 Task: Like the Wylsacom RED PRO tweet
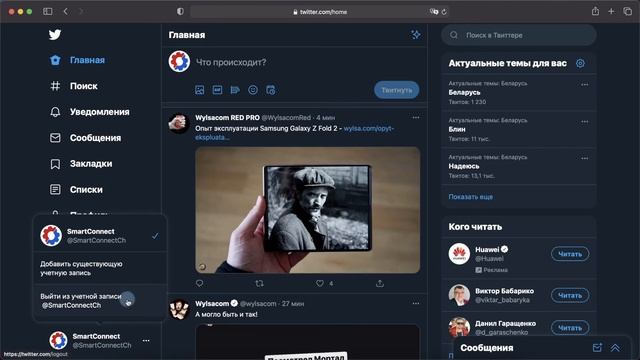click(x=320, y=283)
